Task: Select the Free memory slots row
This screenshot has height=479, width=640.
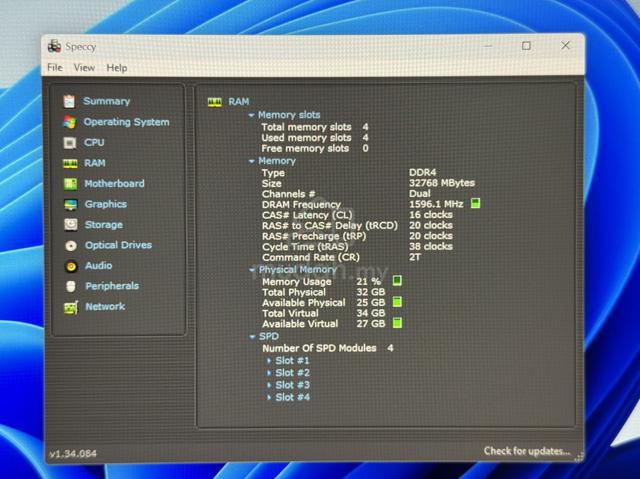Action: pyautogui.click(x=315, y=149)
